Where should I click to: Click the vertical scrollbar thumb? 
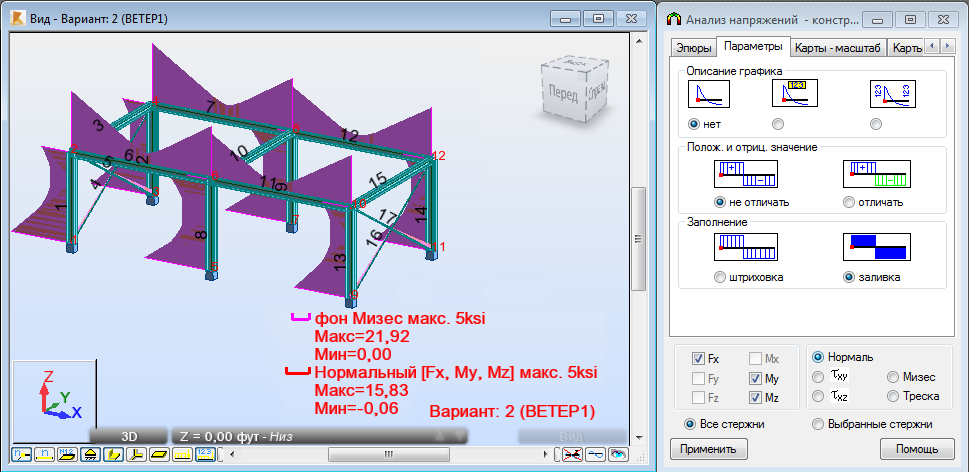tap(638, 238)
